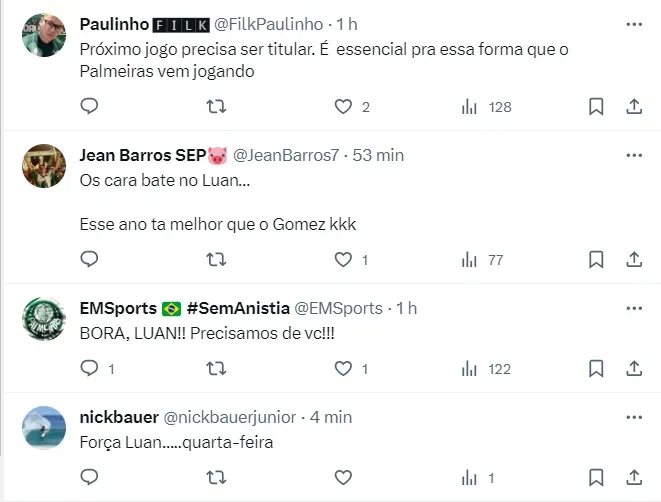The height and width of the screenshot is (502, 661).
Task: Like the EMSports tweet
Action: [343, 368]
